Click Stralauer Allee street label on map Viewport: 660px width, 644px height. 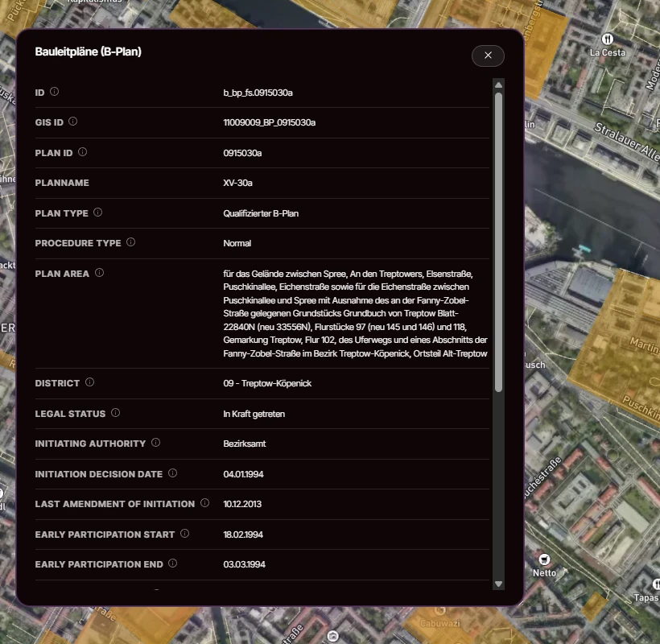(x=627, y=141)
